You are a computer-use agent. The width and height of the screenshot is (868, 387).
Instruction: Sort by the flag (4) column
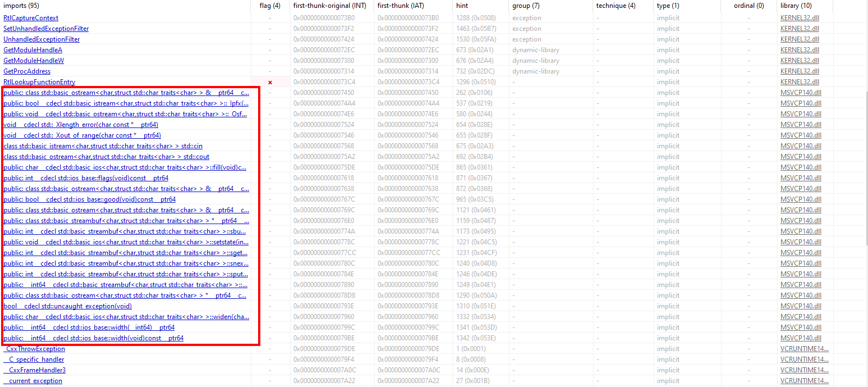[270, 6]
